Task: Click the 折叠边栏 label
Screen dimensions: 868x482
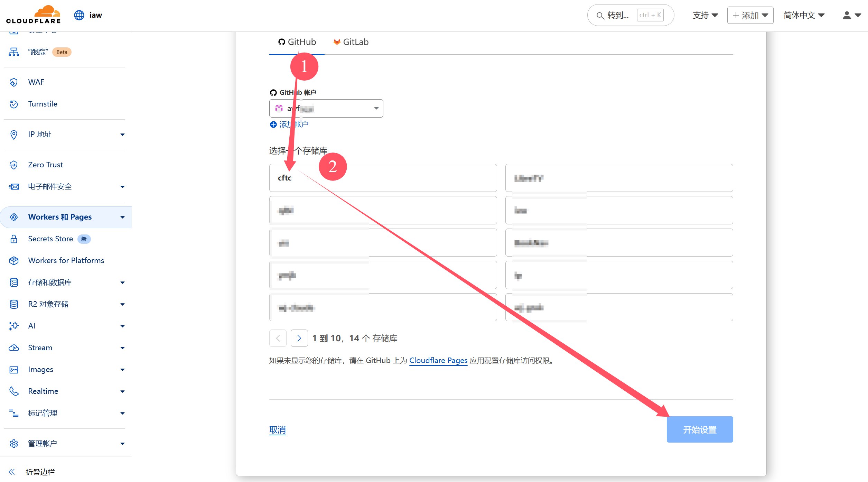Action: (40, 472)
